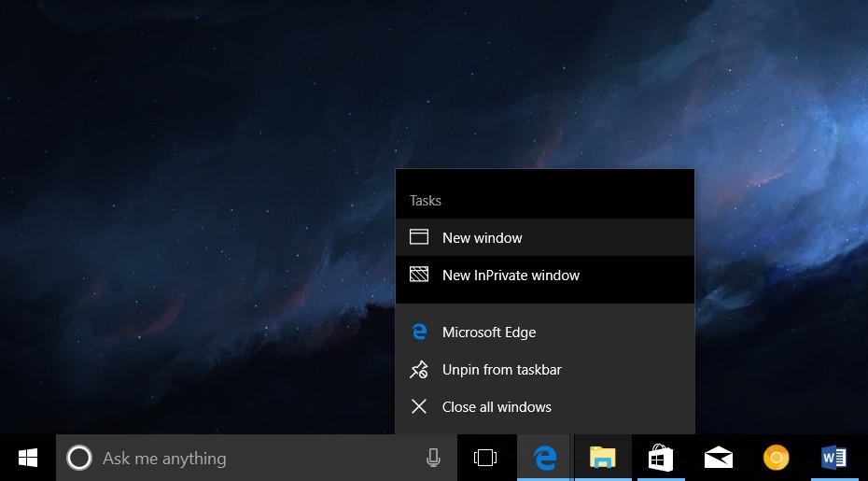This screenshot has height=481, width=868.
Task: Click the InPrivate hatched window icon
Action: (419, 276)
